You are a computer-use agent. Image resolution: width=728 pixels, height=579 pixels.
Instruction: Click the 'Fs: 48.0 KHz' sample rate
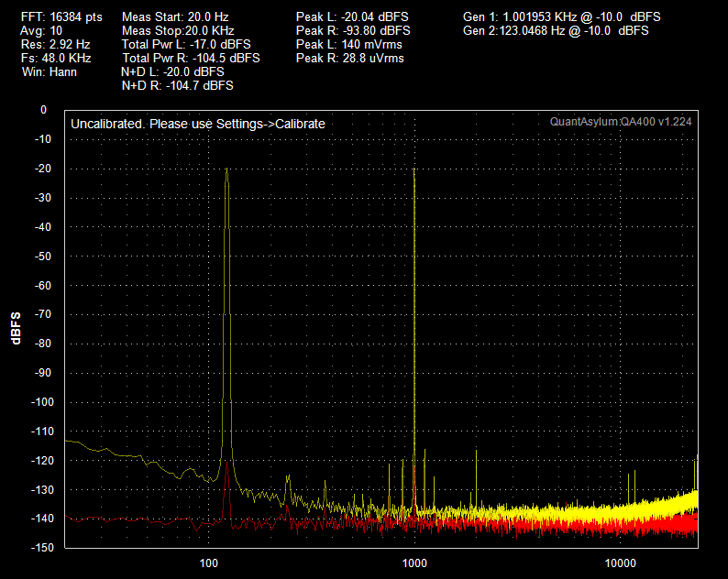pos(56,58)
